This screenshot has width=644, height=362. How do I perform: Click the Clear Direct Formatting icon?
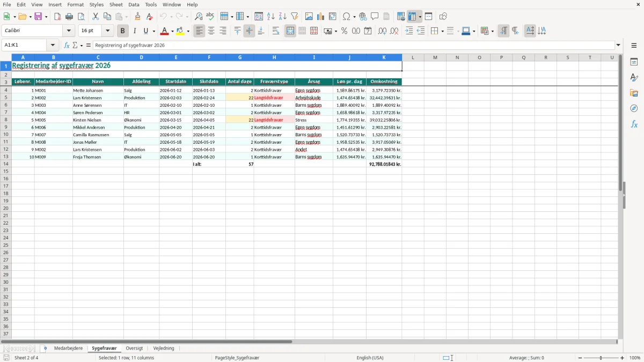click(x=149, y=17)
